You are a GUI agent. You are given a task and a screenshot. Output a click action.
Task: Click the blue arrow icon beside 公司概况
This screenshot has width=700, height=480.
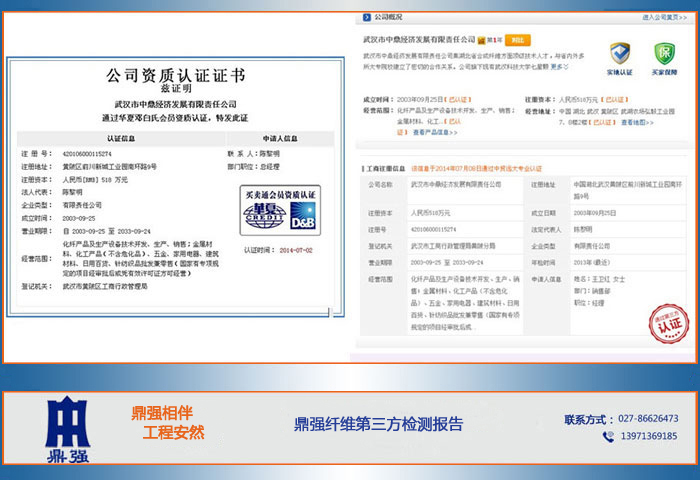tap(367, 17)
